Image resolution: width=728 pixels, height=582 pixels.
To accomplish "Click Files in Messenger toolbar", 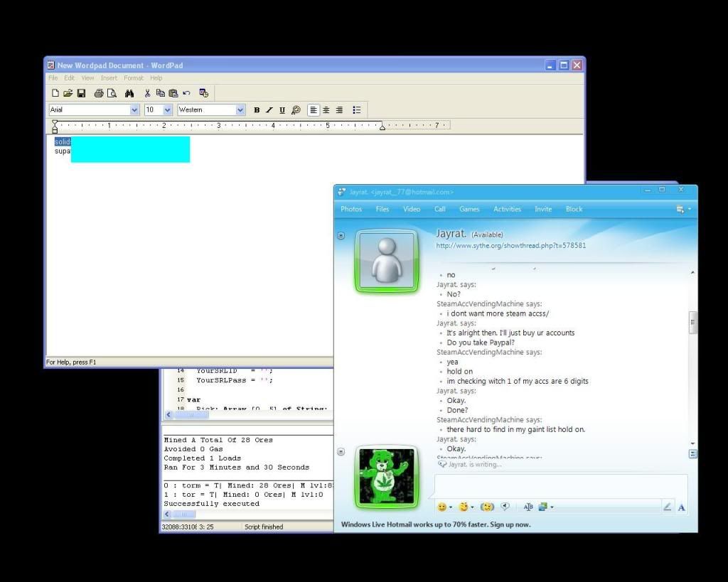I will pyautogui.click(x=382, y=210).
